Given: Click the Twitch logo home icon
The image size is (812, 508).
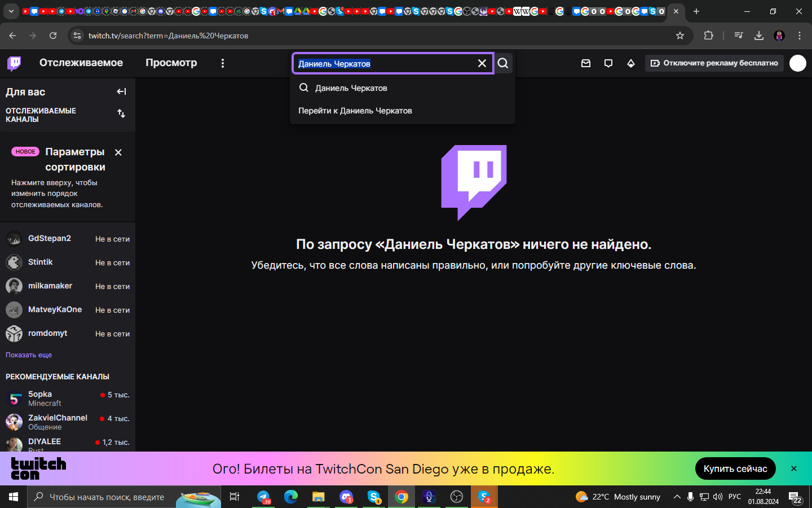Looking at the screenshot, I should point(14,63).
